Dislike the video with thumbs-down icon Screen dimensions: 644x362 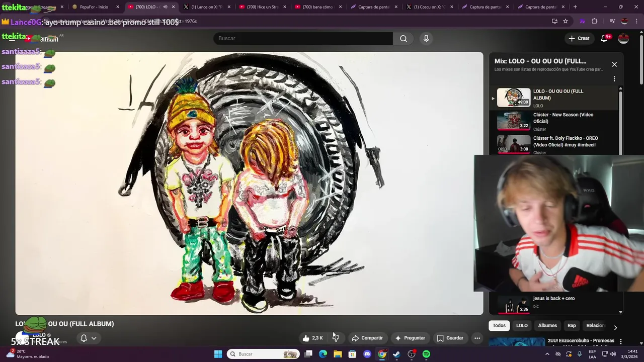336,338
